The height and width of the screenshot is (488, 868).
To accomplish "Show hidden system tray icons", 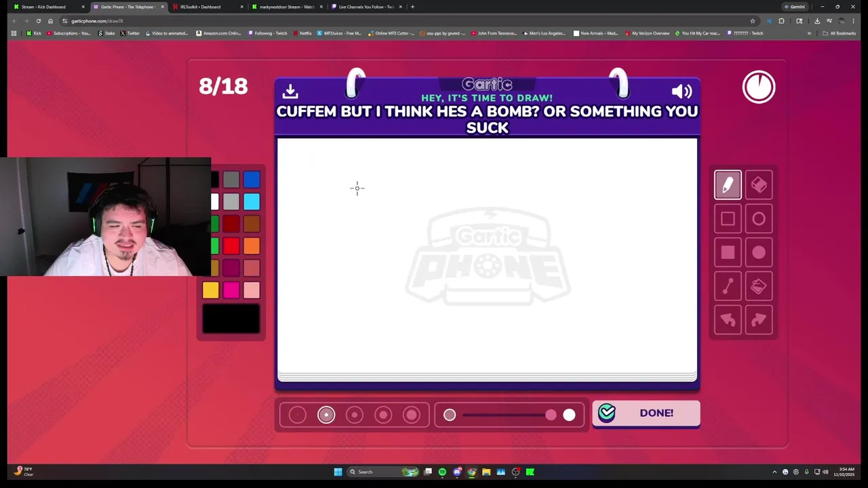I will pyautogui.click(x=774, y=472).
